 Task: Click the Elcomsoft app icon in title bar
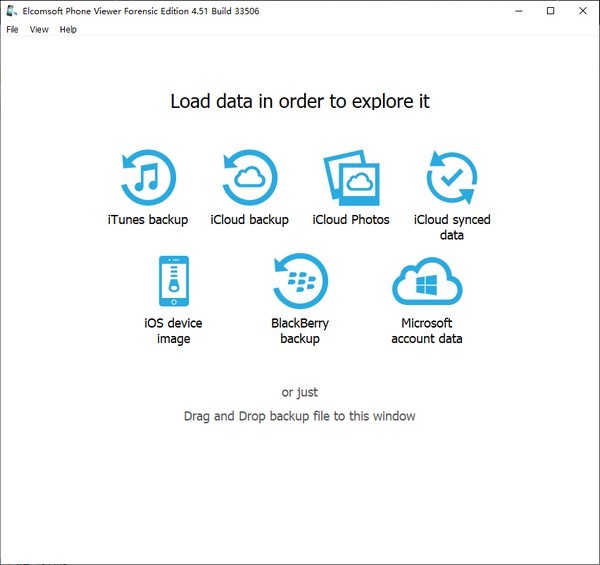tap(11, 11)
